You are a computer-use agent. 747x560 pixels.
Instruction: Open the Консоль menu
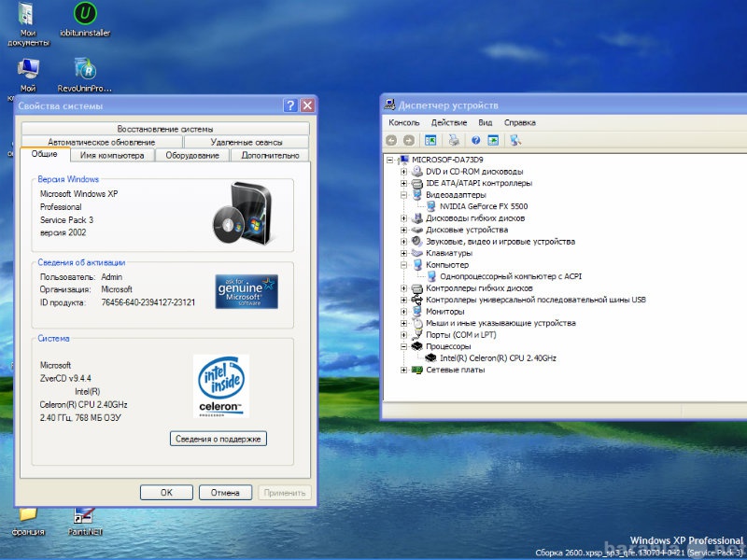coord(404,122)
